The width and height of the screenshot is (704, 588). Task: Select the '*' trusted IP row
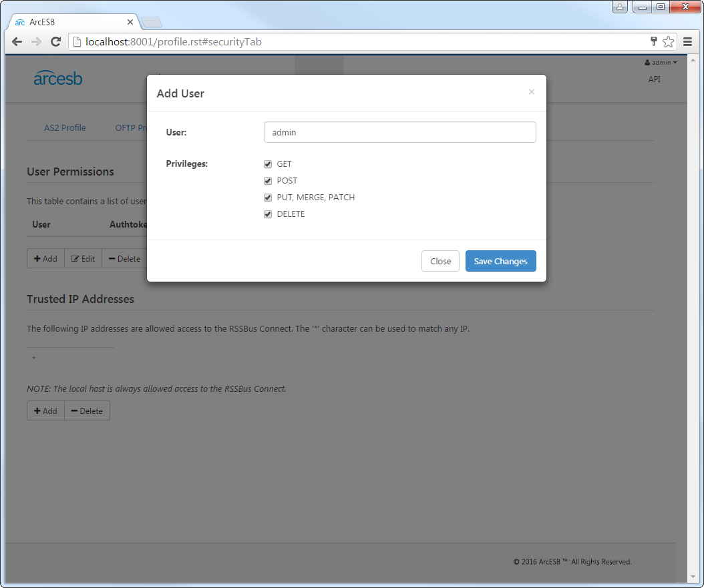coord(70,358)
